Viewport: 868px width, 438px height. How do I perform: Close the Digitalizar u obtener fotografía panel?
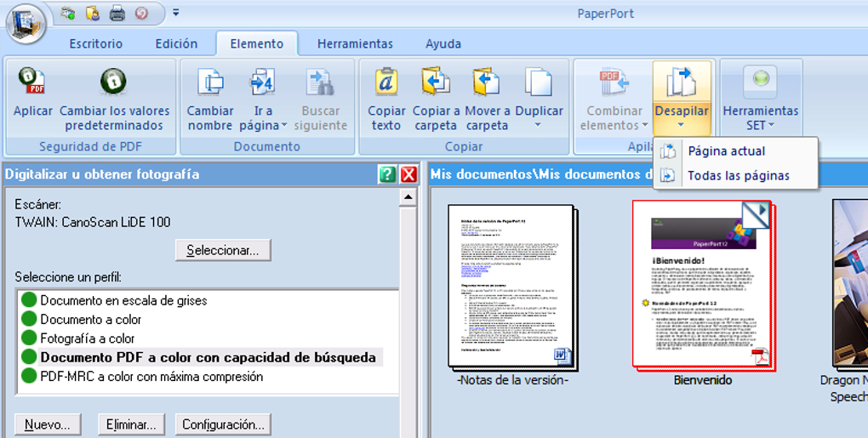[x=408, y=174]
